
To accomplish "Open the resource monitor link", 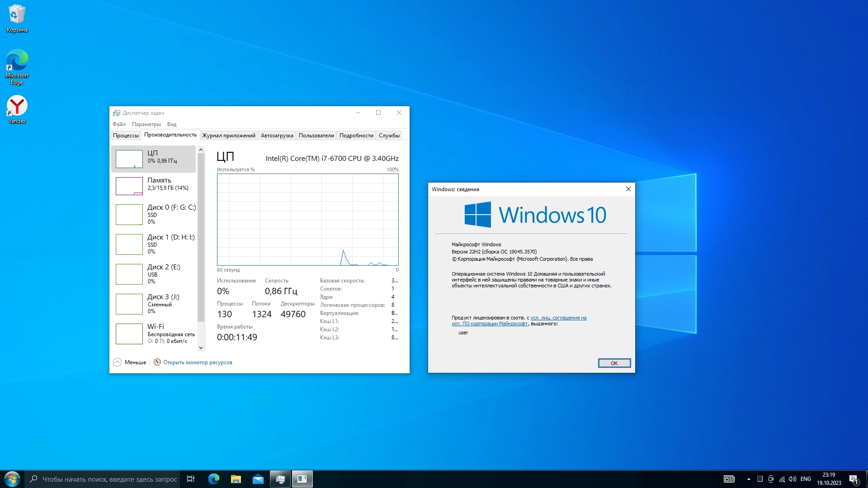I will coord(198,362).
